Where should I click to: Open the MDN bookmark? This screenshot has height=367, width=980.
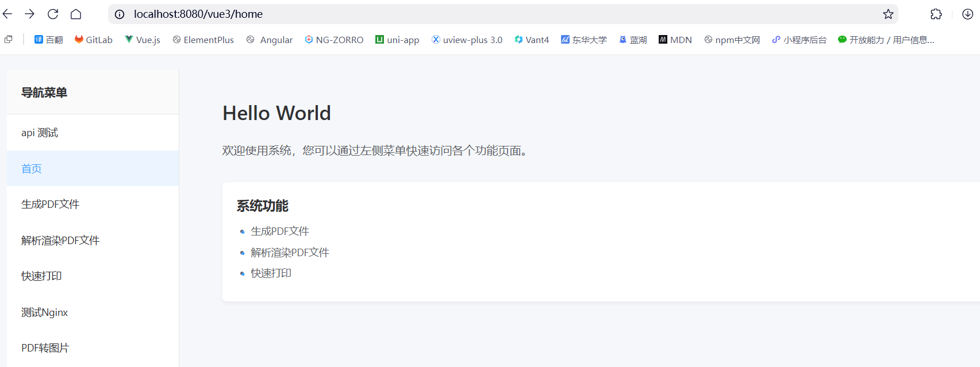tap(675, 40)
